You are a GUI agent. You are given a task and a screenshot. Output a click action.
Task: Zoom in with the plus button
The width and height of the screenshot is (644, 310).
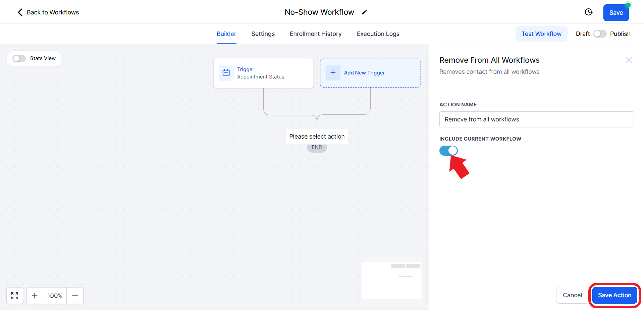tap(35, 296)
